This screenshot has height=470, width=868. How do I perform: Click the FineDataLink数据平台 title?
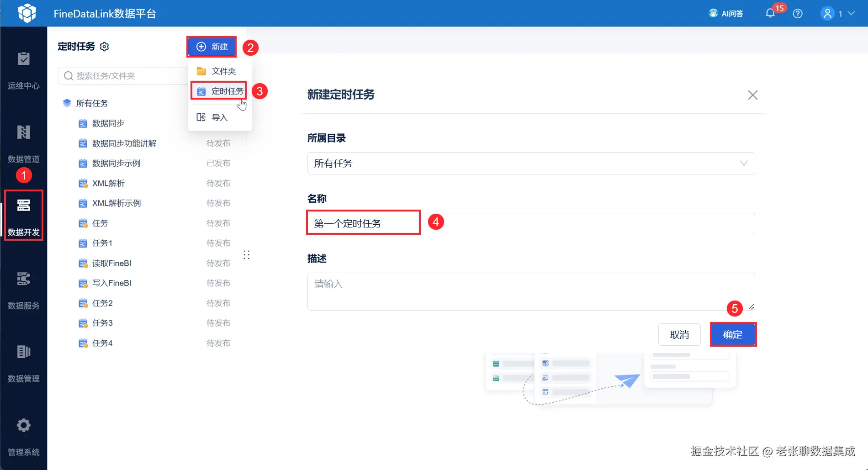[105, 14]
